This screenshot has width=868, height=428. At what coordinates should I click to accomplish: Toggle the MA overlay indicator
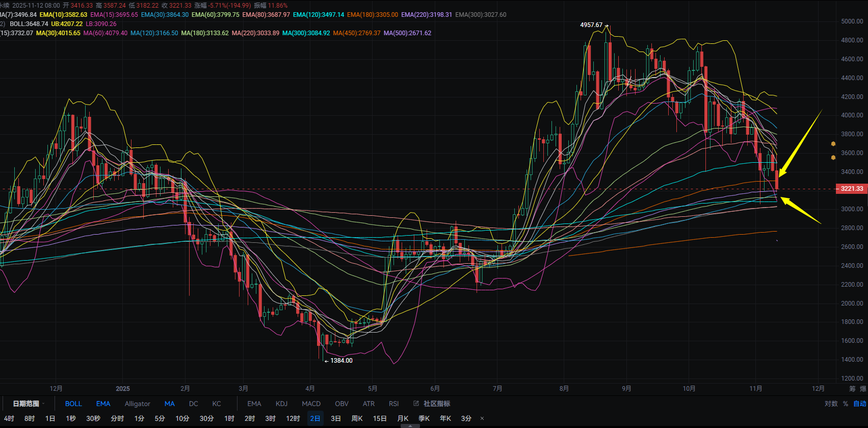click(x=170, y=404)
